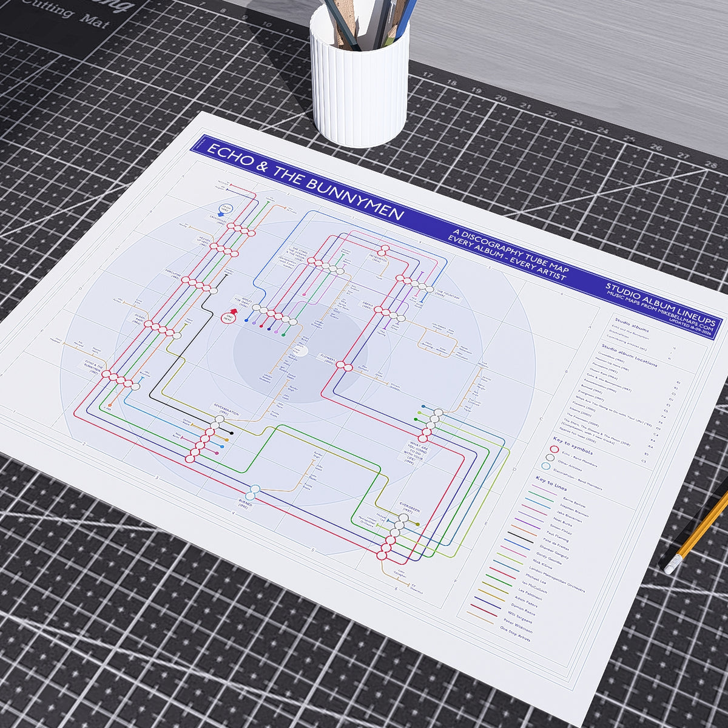Click the Flowers (2001) station label
Image resolution: width=728 pixels, height=728 pixels.
pyautogui.click(x=328, y=357)
